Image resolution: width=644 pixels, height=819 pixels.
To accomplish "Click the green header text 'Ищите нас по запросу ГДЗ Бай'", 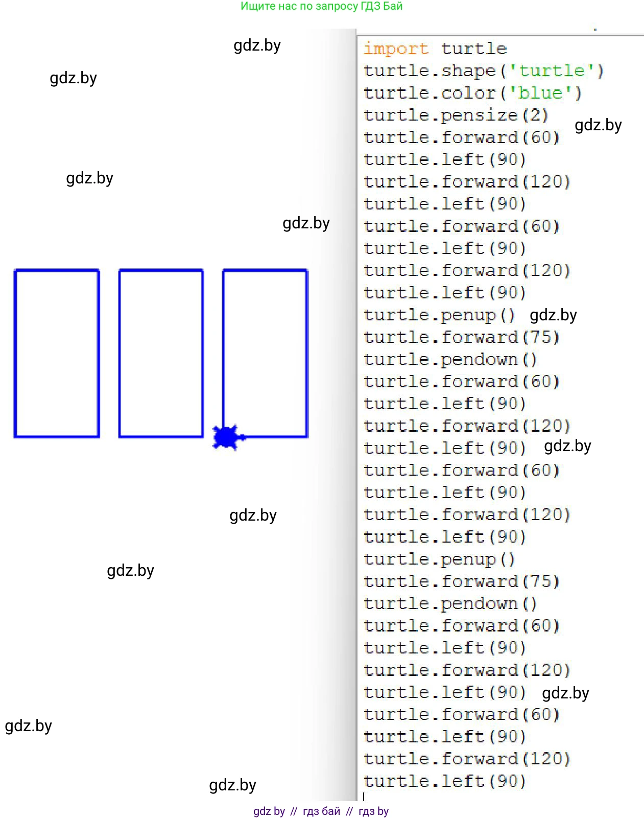I will click(x=321, y=7).
